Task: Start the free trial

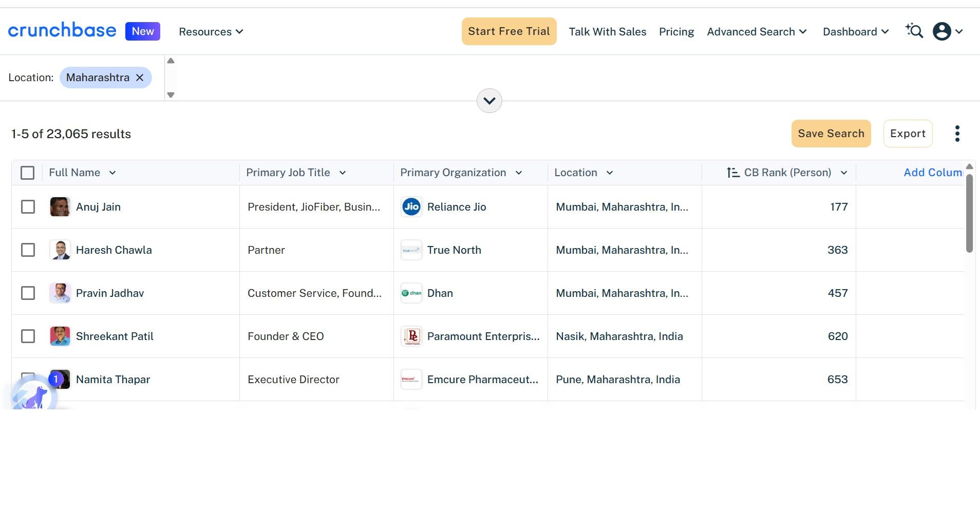Action: pyautogui.click(x=509, y=31)
